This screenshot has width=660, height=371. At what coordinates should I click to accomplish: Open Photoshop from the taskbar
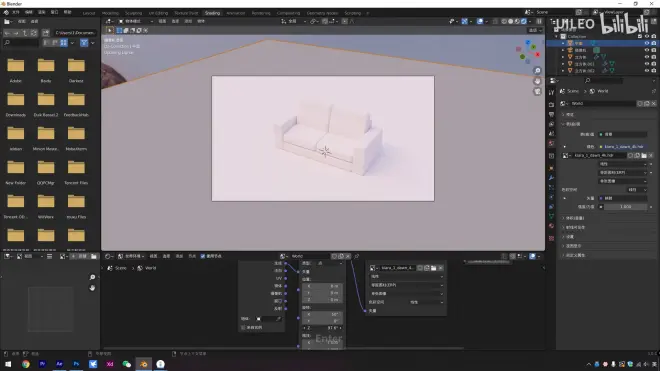76,364
